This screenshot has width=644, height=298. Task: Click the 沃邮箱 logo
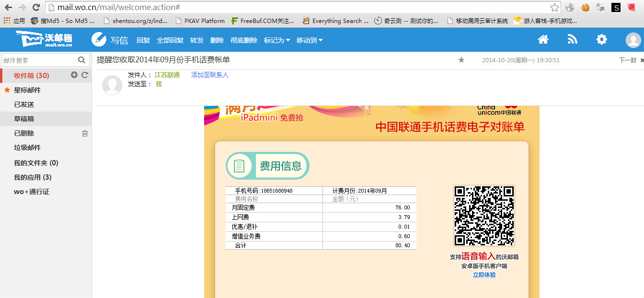(44, 39)
